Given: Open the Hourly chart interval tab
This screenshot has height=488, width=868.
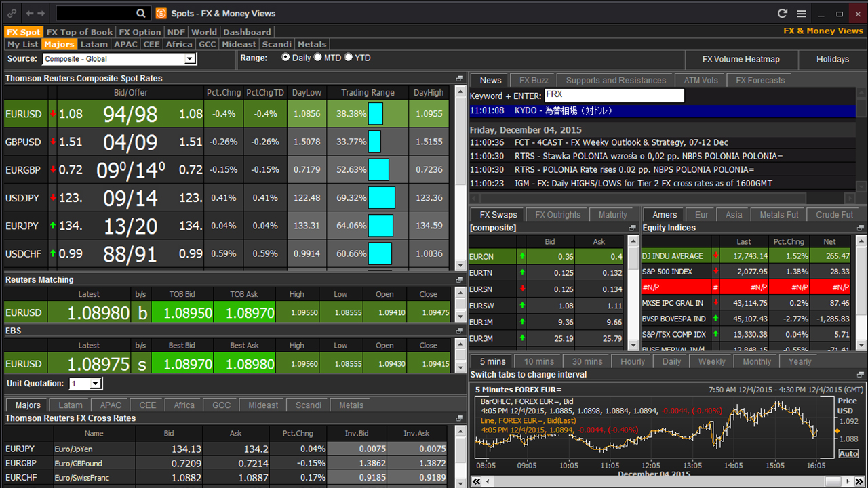Looking at the screenshot, I should coord(632,361).
